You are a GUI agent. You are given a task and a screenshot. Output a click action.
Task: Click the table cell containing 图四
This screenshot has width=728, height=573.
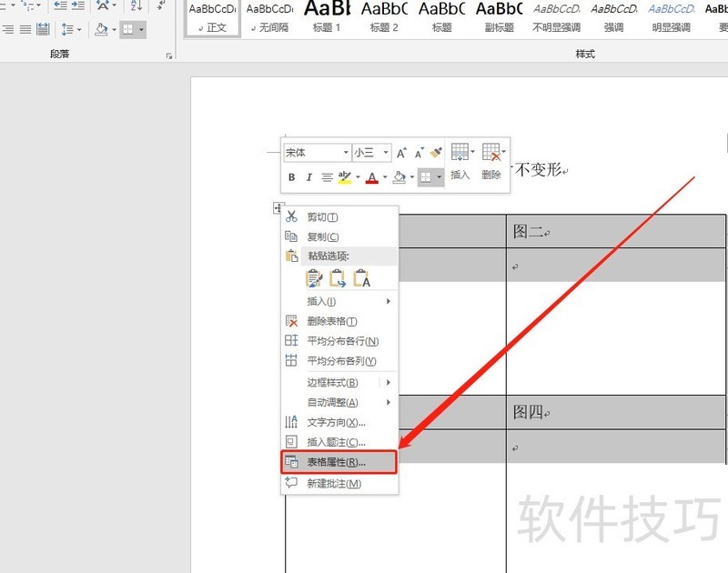(616, 412)
